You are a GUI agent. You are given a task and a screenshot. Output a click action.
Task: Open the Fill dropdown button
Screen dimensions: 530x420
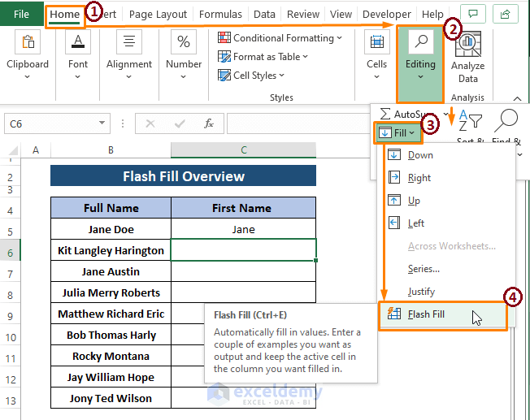click(397, 132)
